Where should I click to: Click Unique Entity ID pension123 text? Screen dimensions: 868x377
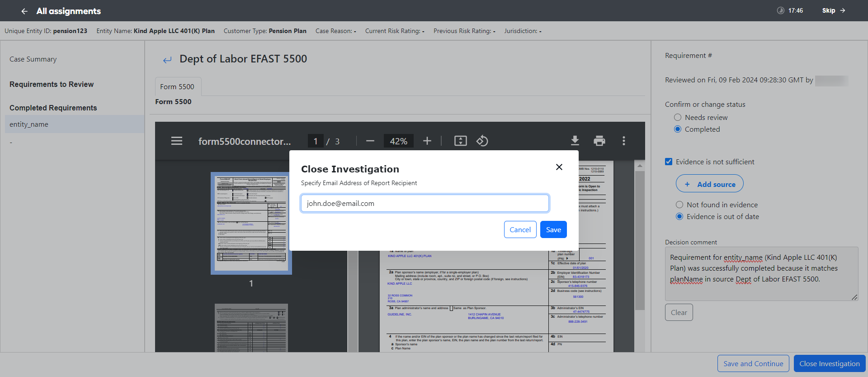(x=46, y=31)
